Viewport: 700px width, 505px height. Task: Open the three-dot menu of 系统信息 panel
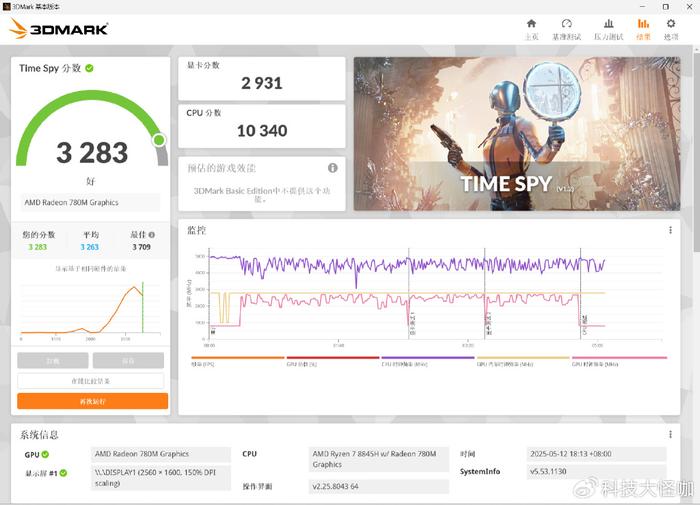point(670,434)
